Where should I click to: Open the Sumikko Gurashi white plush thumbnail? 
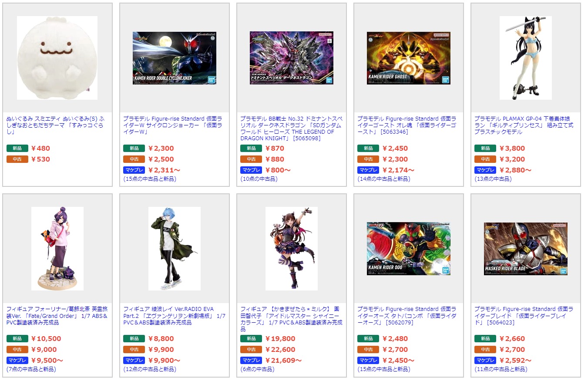coord(57,58)
